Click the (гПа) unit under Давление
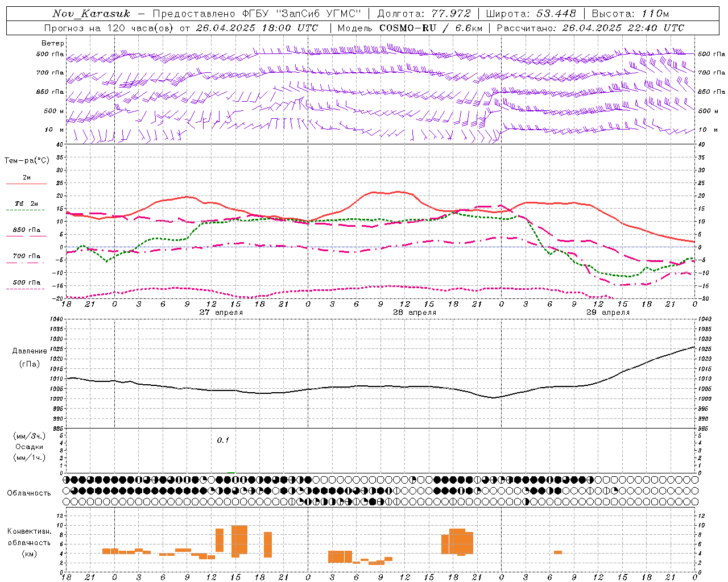The width and height of the screenshot is (728, 582). tap(30, 364)
